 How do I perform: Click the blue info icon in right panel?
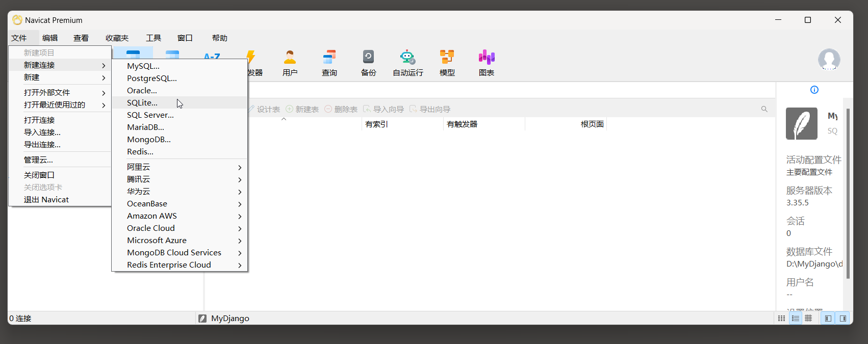pyautogui.click(x=814, y=90)
